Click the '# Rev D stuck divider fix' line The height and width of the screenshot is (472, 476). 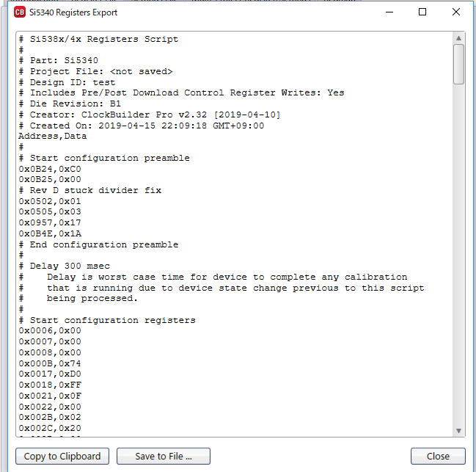click(90, 190)
